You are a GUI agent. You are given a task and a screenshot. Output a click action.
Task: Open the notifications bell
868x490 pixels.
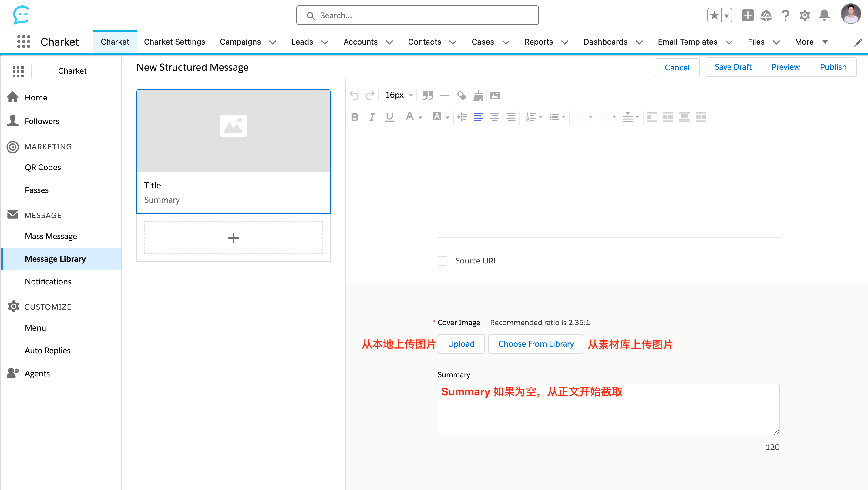824,15
